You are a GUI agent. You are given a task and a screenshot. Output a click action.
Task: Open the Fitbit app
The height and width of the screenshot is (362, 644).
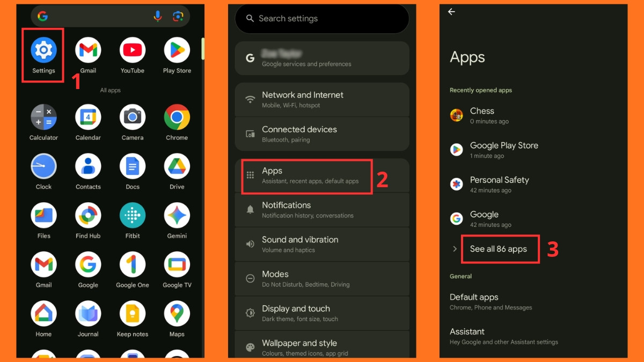[133, 216]
